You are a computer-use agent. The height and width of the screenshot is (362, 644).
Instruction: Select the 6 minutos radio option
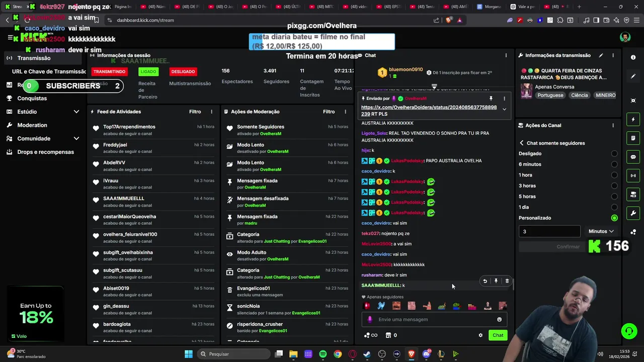coord(614,164)
